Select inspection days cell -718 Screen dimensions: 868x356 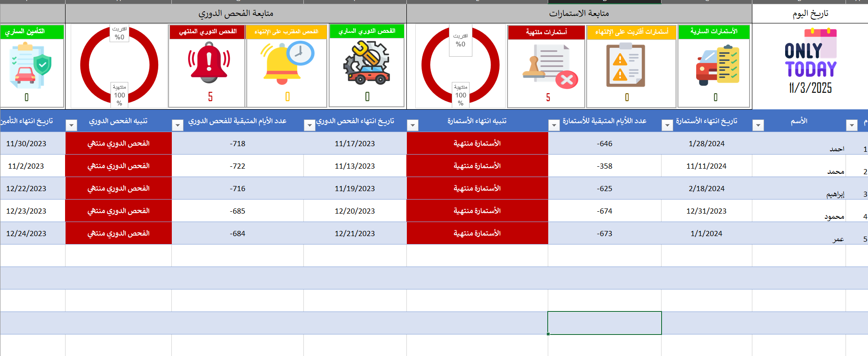(237, 143)
